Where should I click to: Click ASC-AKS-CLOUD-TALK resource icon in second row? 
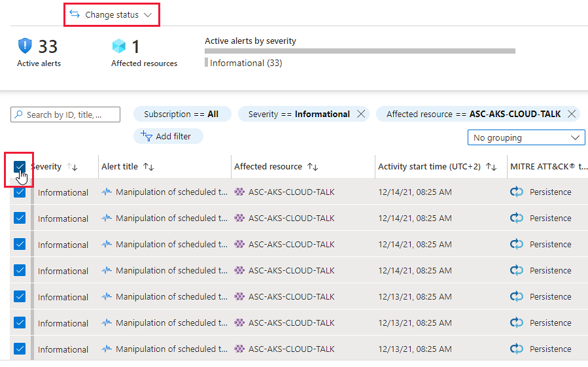tap(239, 218)
